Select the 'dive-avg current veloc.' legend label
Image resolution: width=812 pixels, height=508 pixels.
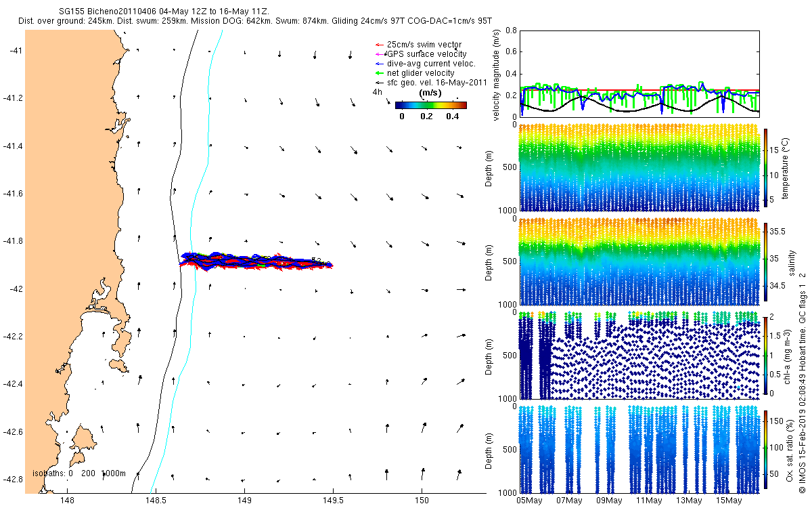431,64
